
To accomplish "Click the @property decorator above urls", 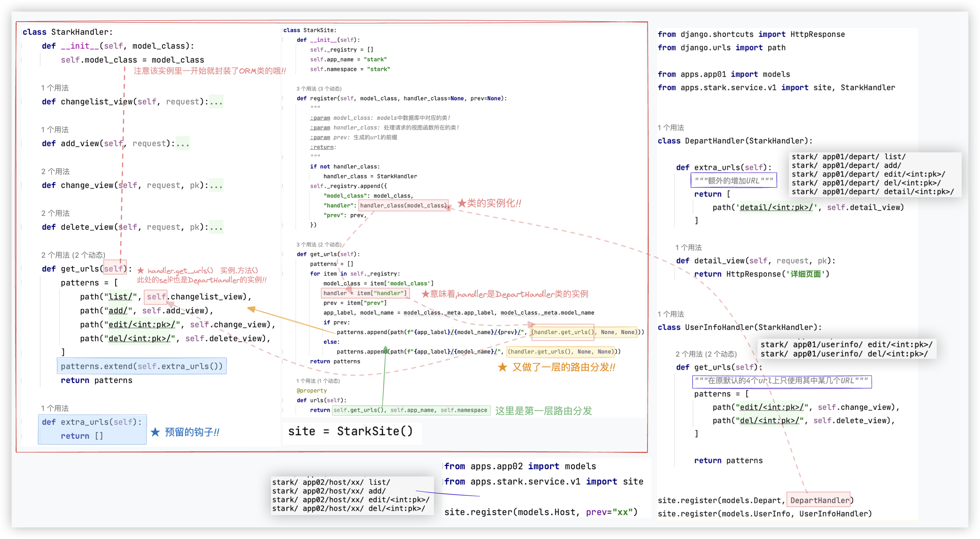I will pyautogui.click(x=312, y=390).
